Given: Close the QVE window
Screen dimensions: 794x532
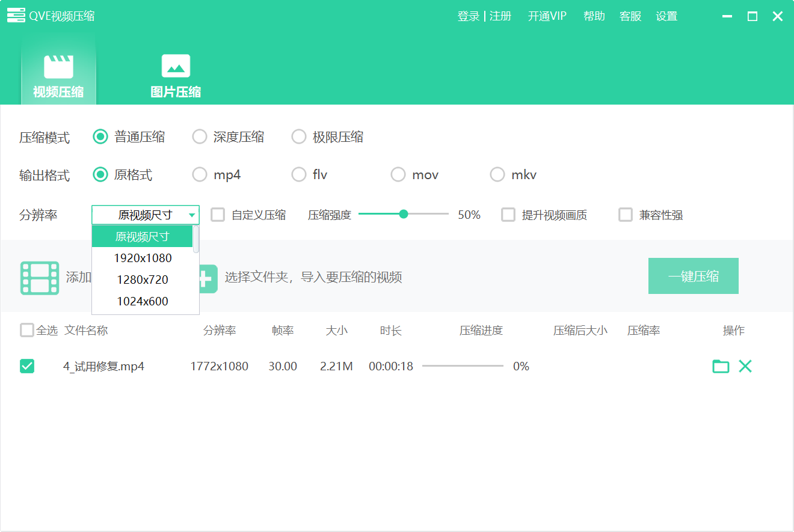Looking at the screenshot, I should [x=778, y=16].
